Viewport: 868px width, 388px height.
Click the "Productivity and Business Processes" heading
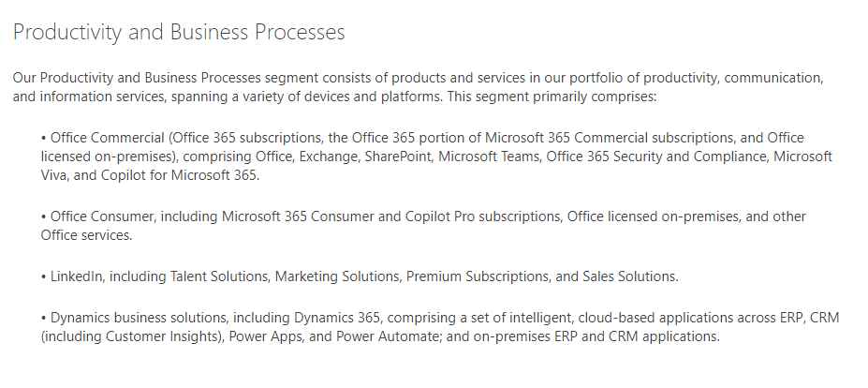(x=179, y=33)
